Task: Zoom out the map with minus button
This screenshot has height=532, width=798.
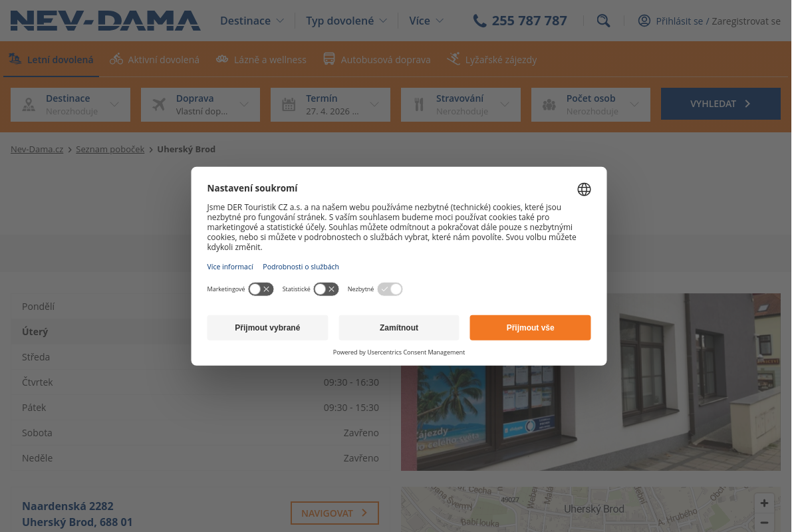Action: (764, 523)
